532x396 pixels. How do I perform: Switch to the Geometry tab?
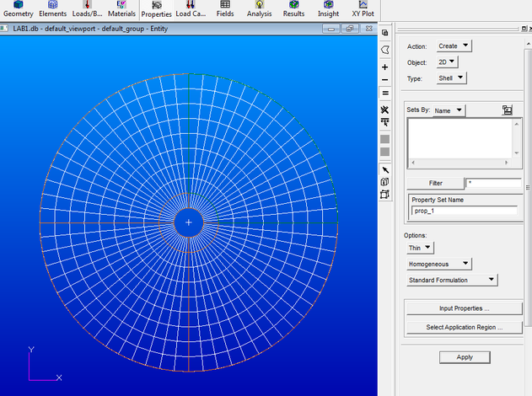click(x=18, y=9)
